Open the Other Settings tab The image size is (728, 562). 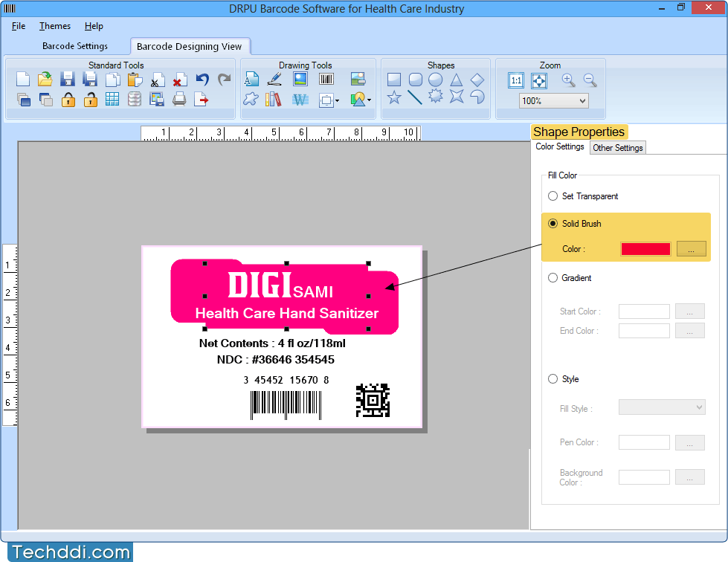617,148
